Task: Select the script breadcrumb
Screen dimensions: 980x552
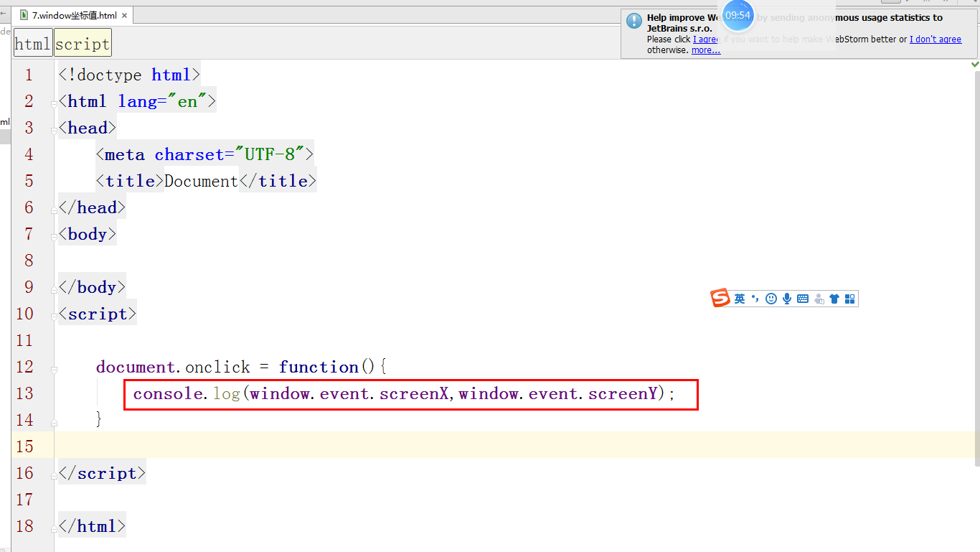Action: click(x=83, y=44)
